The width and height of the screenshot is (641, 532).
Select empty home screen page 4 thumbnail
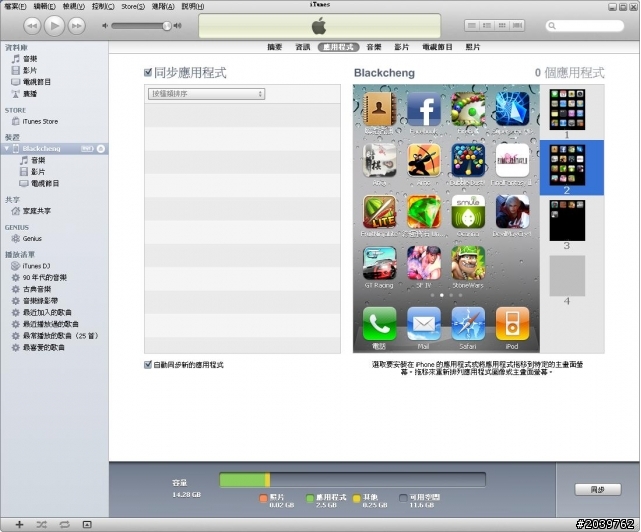567,276
